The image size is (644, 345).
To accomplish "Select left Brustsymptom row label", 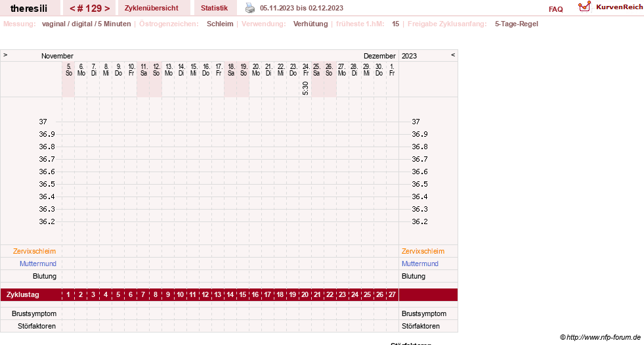I will tap(34, 313).
